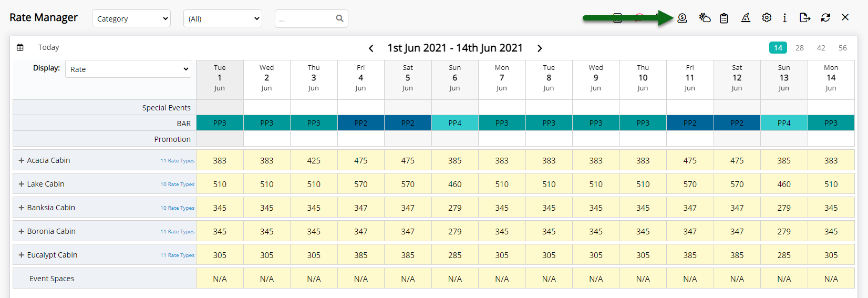Expand the Acacia Cabin row

click(x=22, y=160)
